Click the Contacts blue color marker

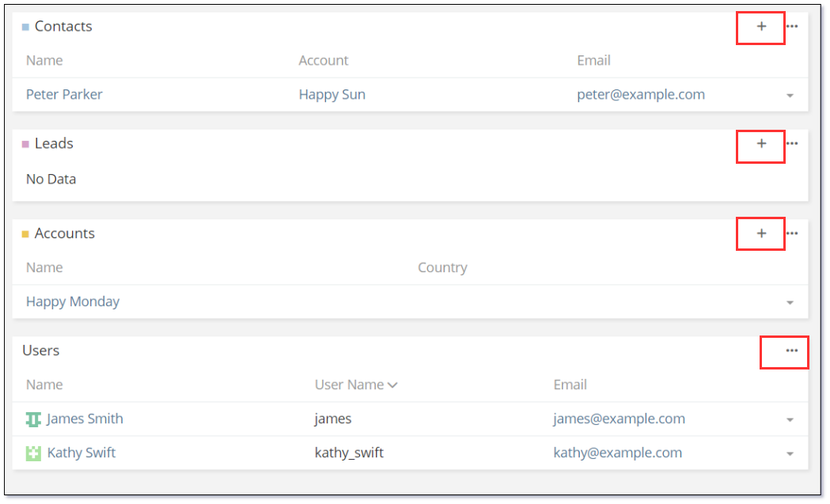coord(25,27)
